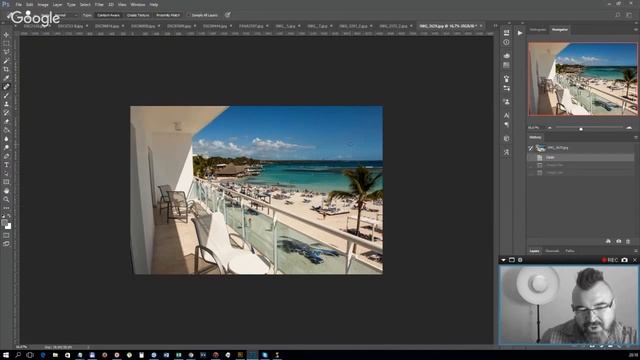The height and width of the screenshot is (360, 640).
Task: Select the Brush tool
Action: click(6, 95)
